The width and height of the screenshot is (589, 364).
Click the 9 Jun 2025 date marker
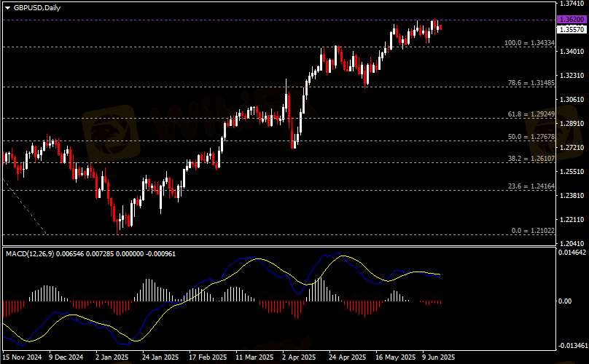[438, 357]
